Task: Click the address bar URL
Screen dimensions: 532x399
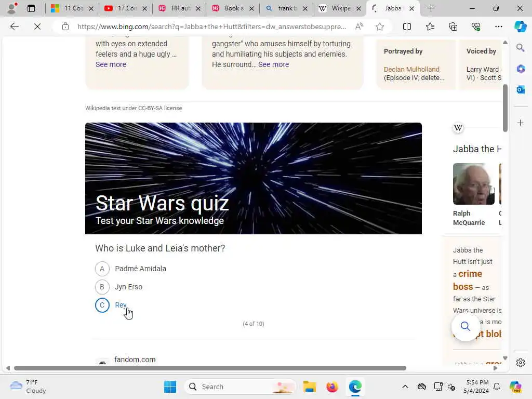Action: tap(211, 26)
